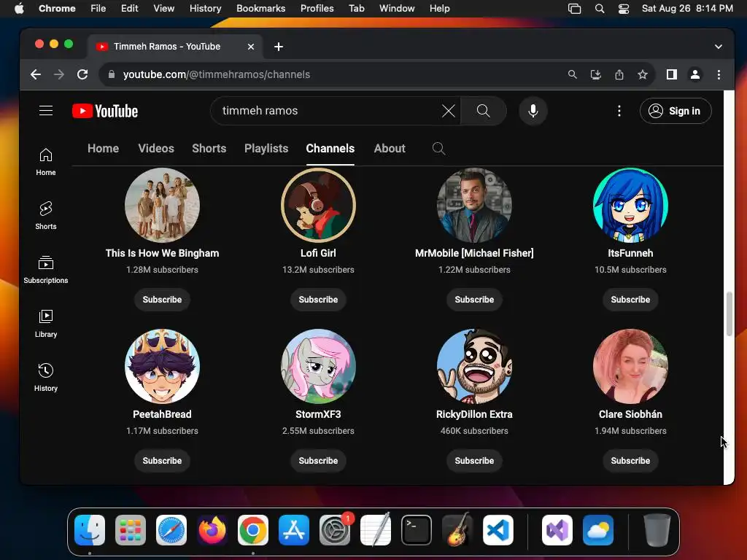Click the share page icon in address bar

click(x=619, y=74)
